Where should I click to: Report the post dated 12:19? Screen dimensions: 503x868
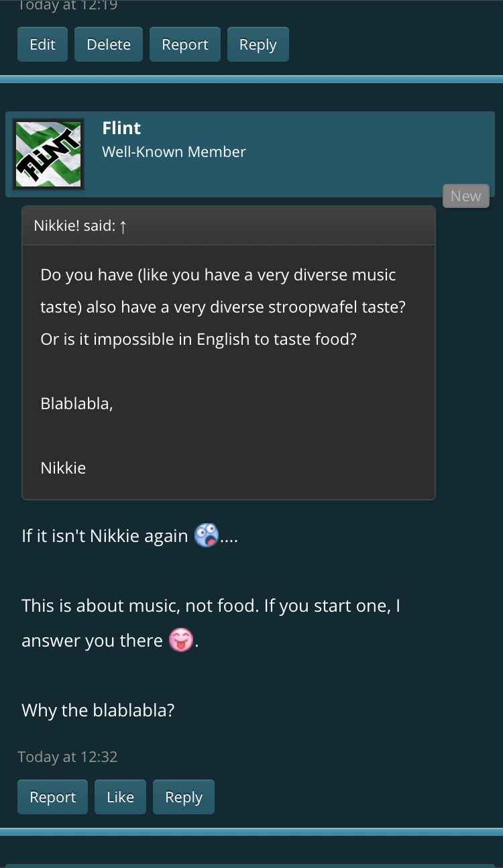tap(184, 44)
